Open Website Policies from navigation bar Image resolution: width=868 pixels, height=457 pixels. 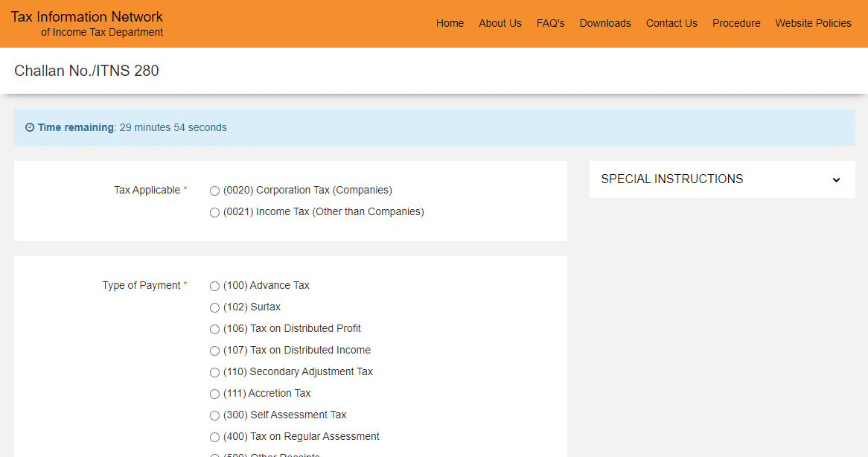tap(813, 23)
